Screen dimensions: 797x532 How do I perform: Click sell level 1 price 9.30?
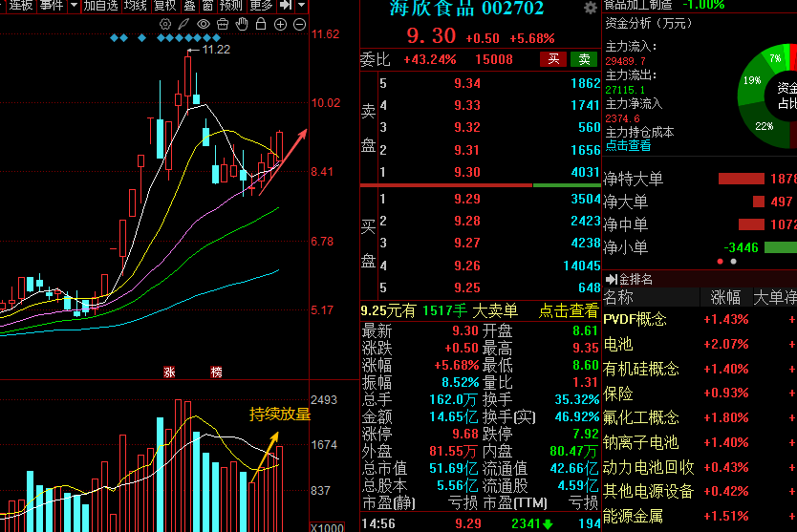click(467, 172)
